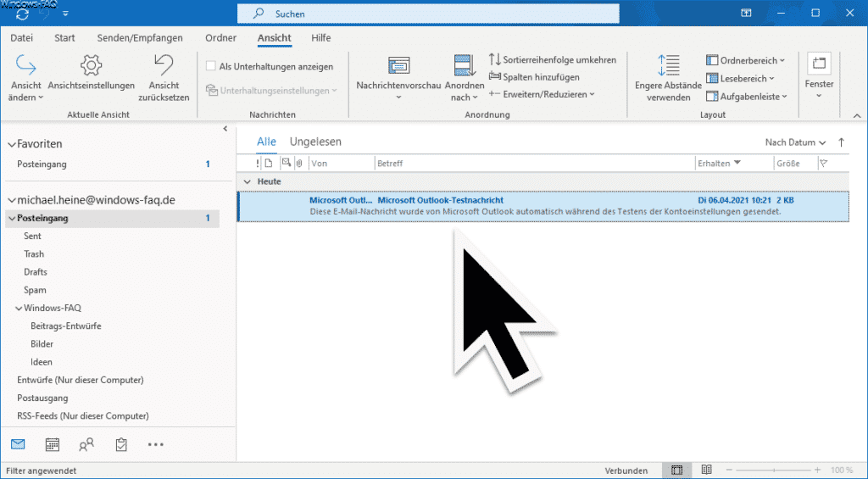Sort by reminder column icon
868x479 pixels.
pos(287,163)
